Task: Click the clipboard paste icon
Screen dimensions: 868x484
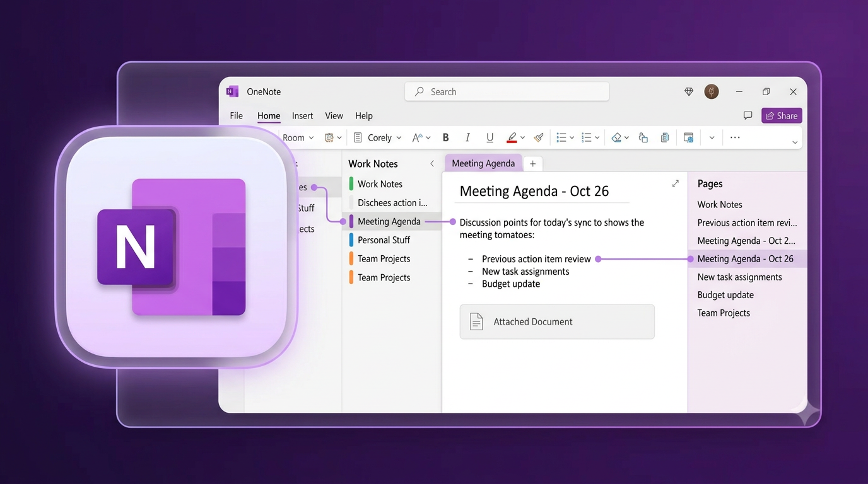Action: (329, 137)
